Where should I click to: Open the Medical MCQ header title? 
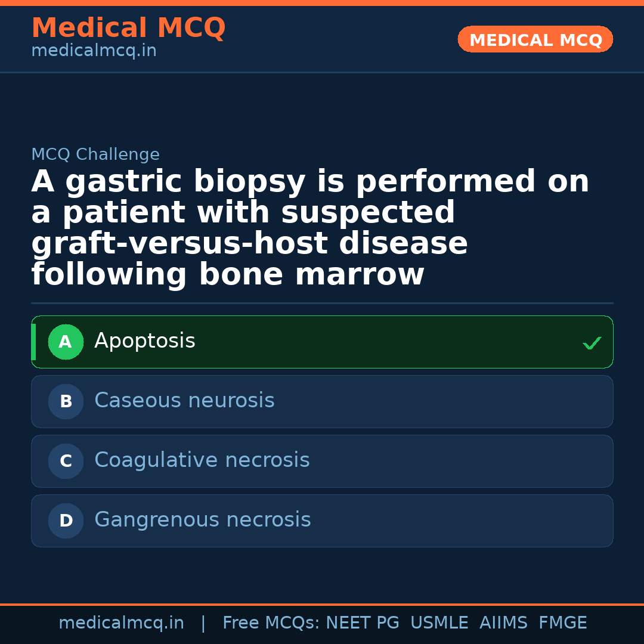(128, 28)
